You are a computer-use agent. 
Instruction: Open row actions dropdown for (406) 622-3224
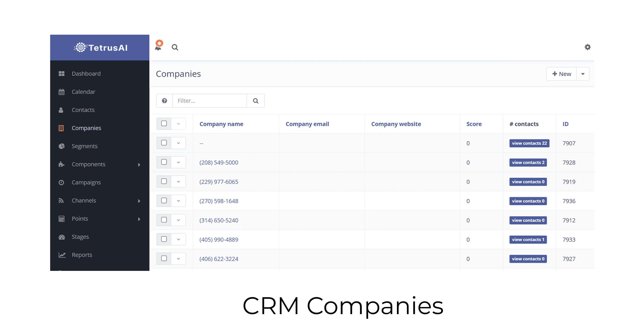pos(178,259)
